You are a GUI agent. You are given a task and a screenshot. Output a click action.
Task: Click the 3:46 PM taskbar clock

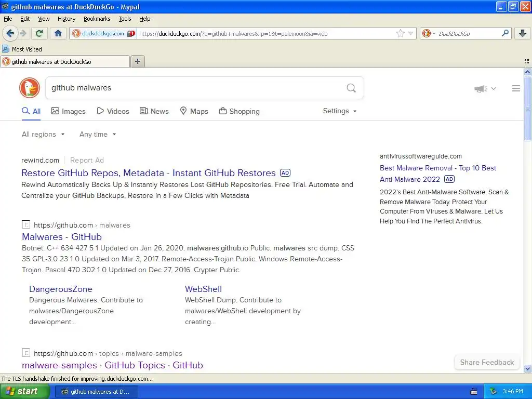point(513,392)
